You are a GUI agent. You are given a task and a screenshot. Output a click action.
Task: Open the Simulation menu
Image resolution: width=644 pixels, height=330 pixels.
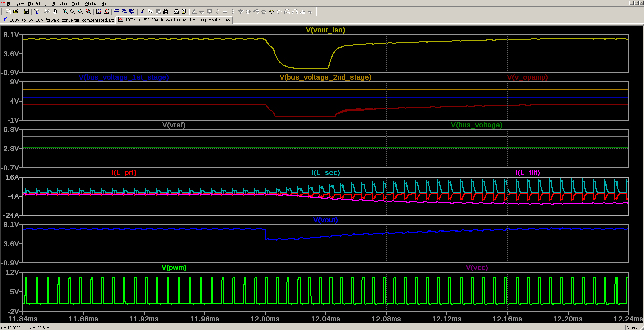pyautogui.click(x=60, y=4)
